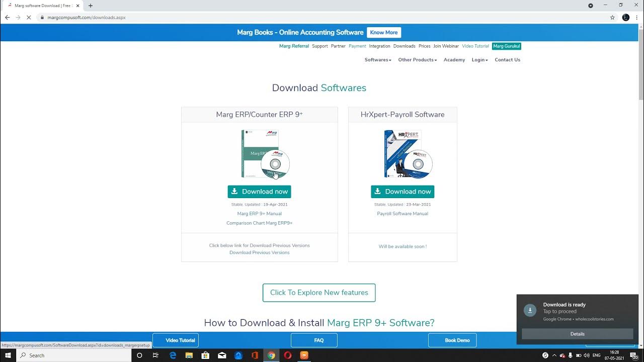Click download icon in the notification popup
This screenshot has width=644, height=362.
coord(530,310)
